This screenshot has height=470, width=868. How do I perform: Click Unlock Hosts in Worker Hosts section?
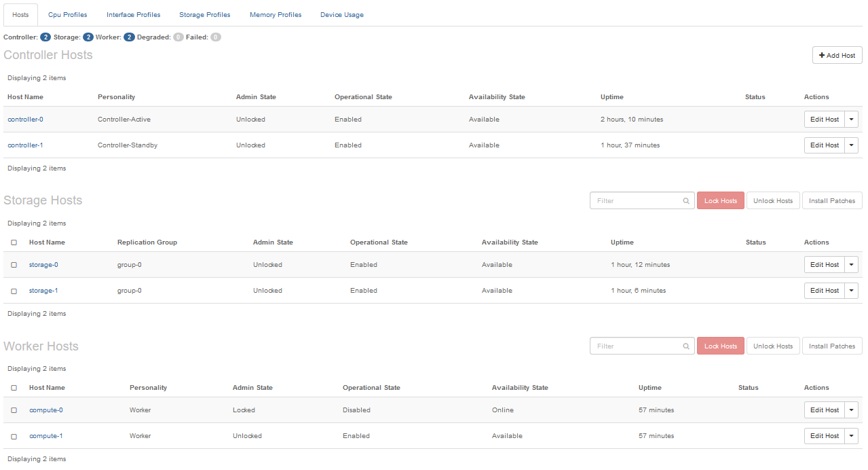[x=773, y=346]
